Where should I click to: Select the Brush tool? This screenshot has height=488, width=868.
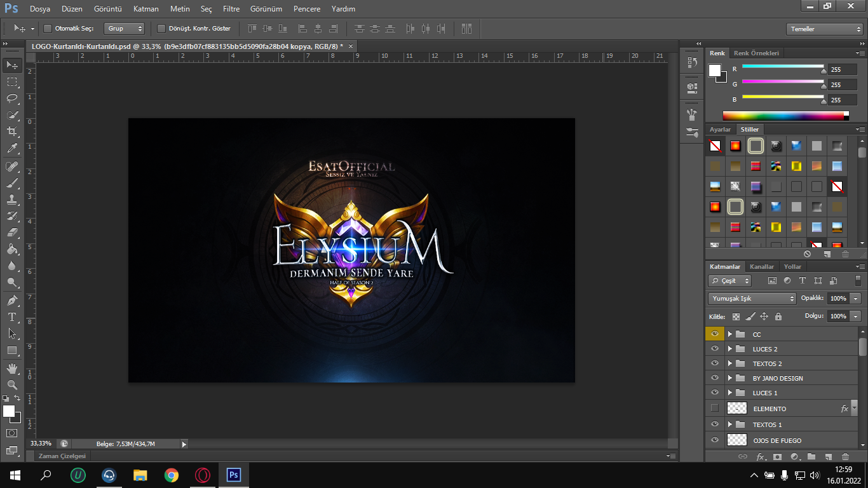12,183
